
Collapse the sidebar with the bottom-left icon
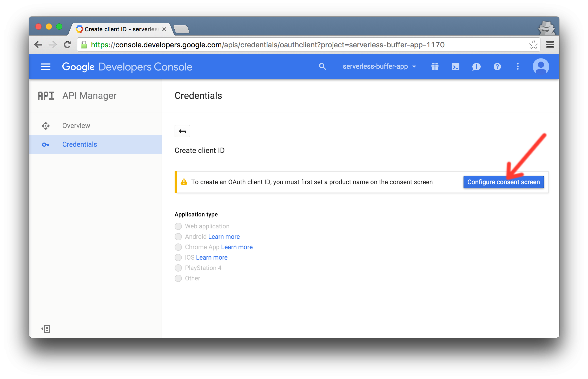click(46, 329)
